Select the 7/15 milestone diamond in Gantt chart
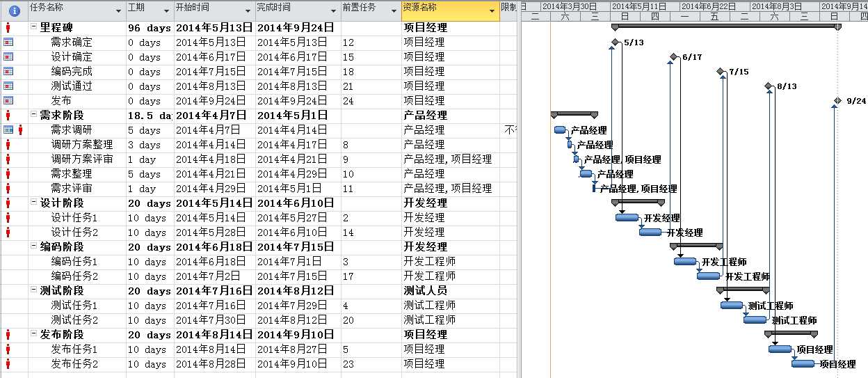This screenshot has height=378, width=868. coord(720,72)
